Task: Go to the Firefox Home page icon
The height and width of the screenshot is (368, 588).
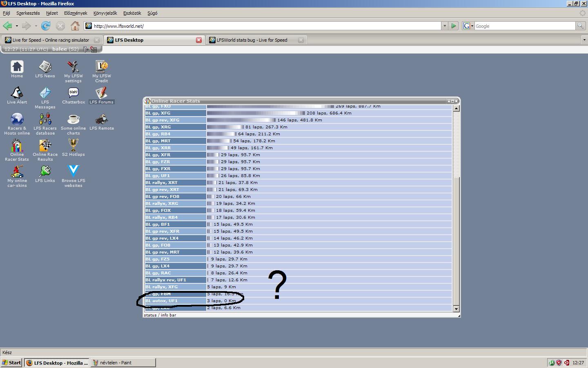Action: click(x=75, y=26)
